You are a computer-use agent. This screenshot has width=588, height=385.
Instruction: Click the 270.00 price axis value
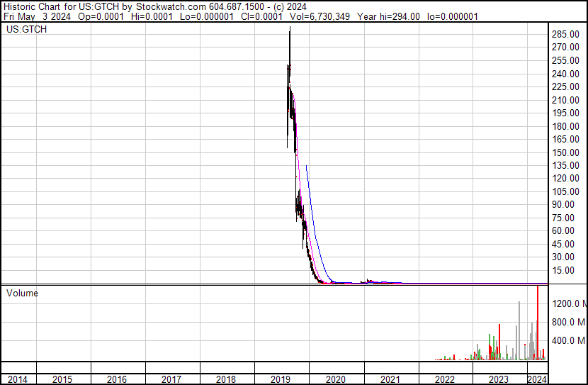point(565,48)
